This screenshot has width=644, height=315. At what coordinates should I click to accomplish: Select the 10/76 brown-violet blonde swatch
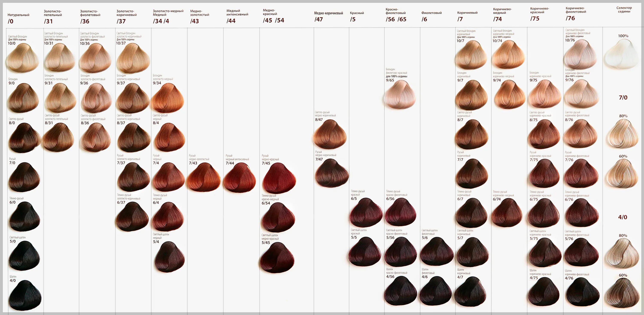point(580,55)
